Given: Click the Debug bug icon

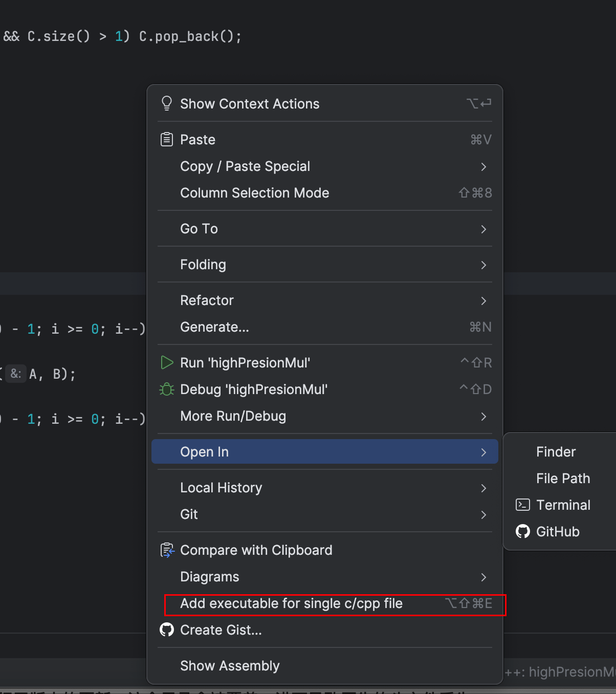Looking at the screenshot, I should 167,389.
